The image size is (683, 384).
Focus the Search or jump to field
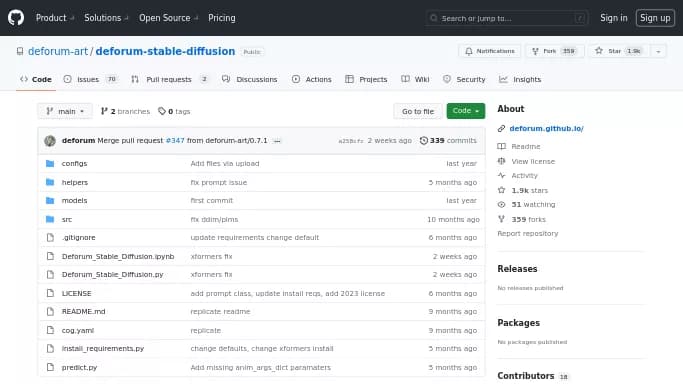click(x=507, y=18)
